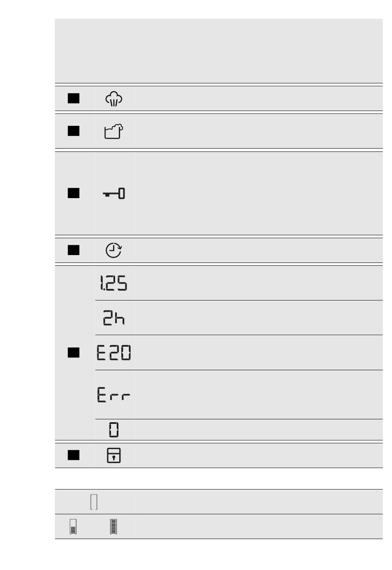
Task: Select the key child-lock icon
Action: pos(114,193)
